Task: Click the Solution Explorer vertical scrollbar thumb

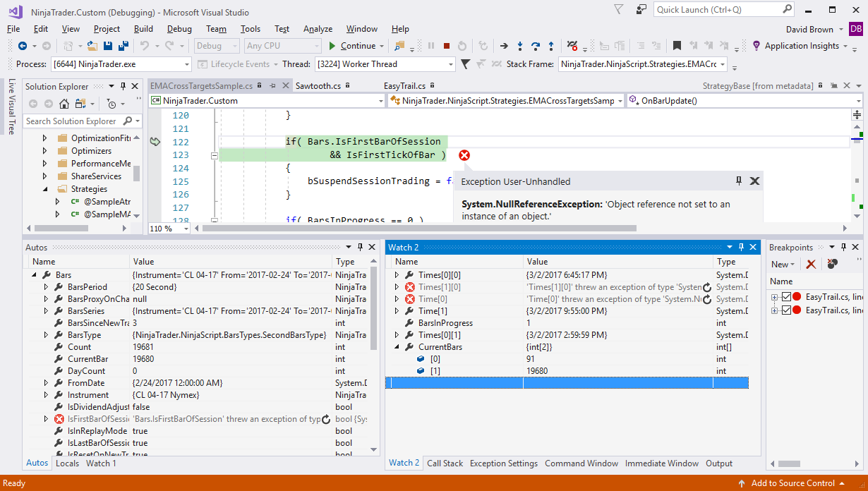Action: [137, 174]
